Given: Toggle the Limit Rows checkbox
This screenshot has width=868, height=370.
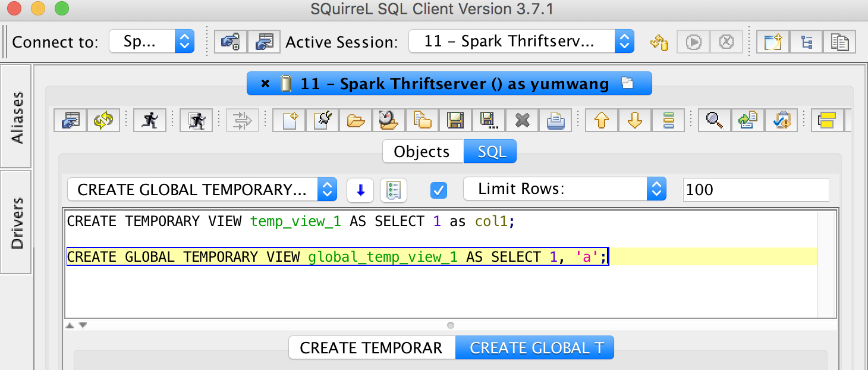Looking at the screenshot, I should (439, 190).
